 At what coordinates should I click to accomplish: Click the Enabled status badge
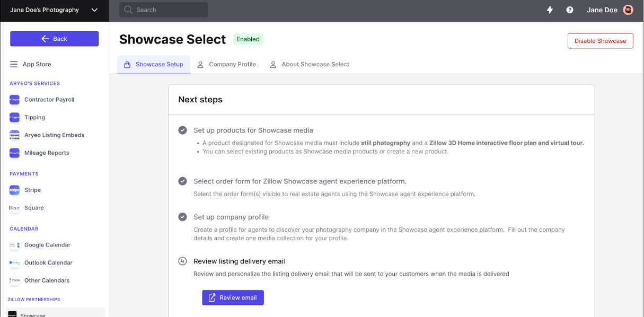pos(248,39)
